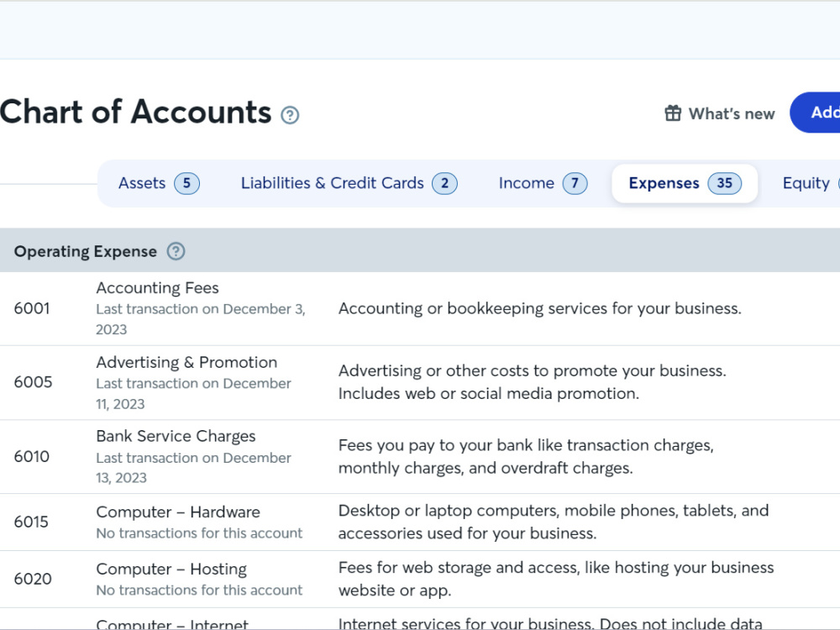Click 'No transactions' note under Computer – Hardware

[x=199, y=533]
